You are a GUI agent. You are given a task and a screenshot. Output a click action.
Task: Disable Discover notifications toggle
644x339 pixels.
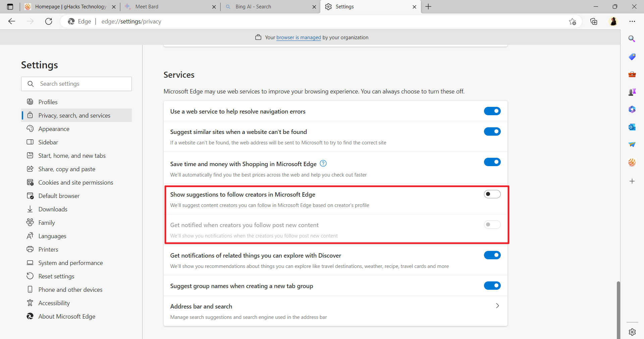(x=492, y=255)
